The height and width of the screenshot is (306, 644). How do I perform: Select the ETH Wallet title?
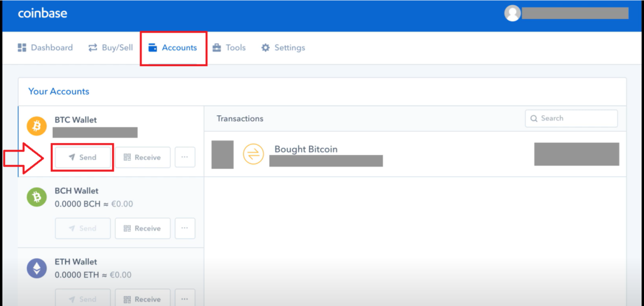coord(76,262)
